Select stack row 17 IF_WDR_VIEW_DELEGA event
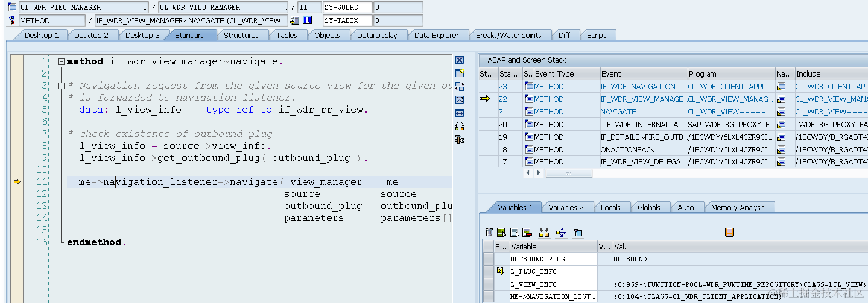This screenshot has width=868, height=303. pos(643,162)
